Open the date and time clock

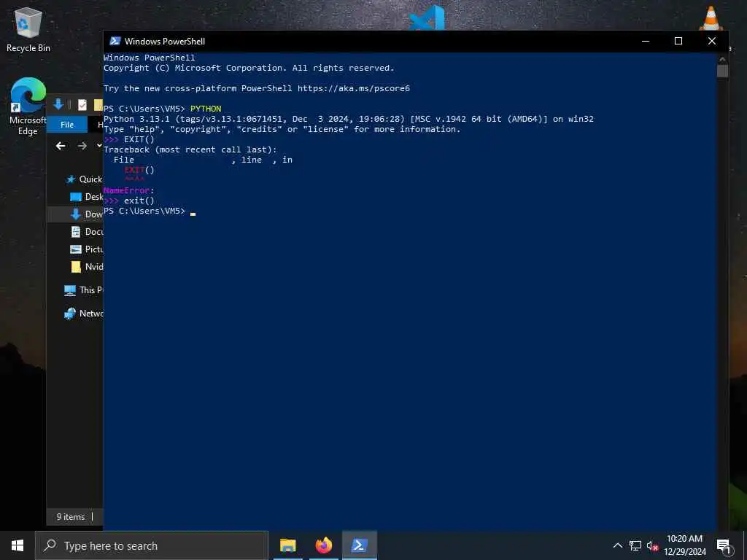click(x=684, y=545)
